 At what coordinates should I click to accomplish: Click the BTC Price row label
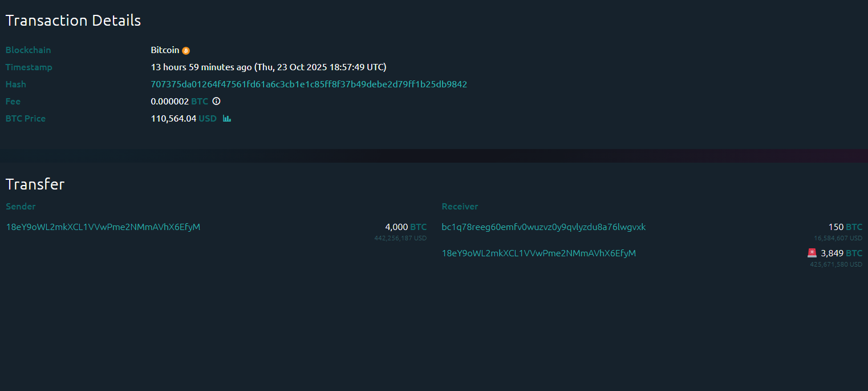click(25, 118)
